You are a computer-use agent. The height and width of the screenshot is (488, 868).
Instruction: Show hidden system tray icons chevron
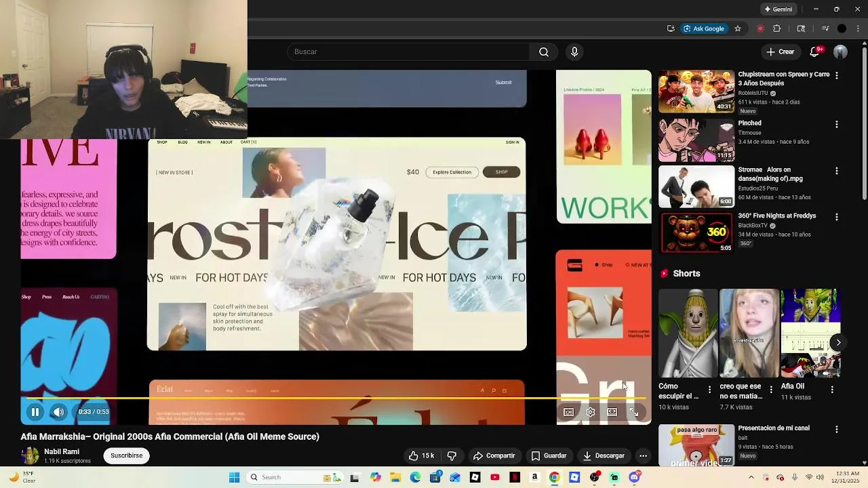752,477
